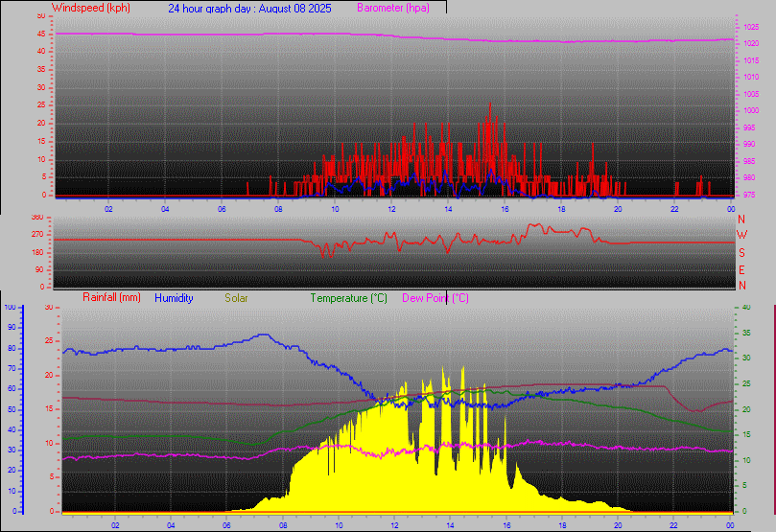
Task: Select the blue "Humidity" legend label
Action: click(174, 298)
